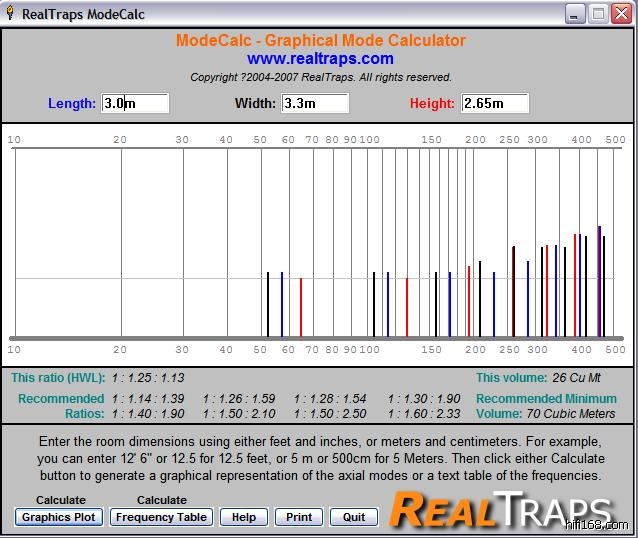Minimize the ModeCalc window
The image size is (638, 538).
click(574, 13)
